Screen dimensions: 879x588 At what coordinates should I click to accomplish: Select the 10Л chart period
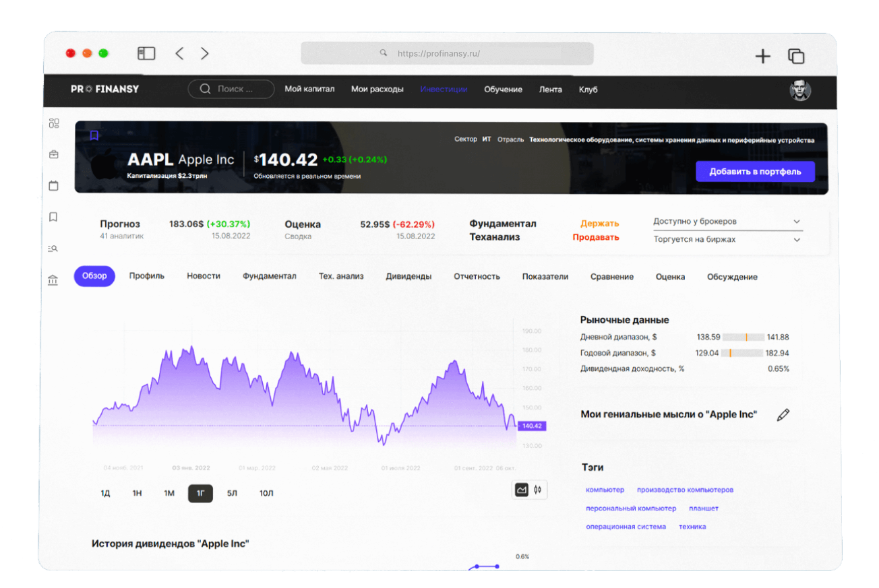click(266, 494)
